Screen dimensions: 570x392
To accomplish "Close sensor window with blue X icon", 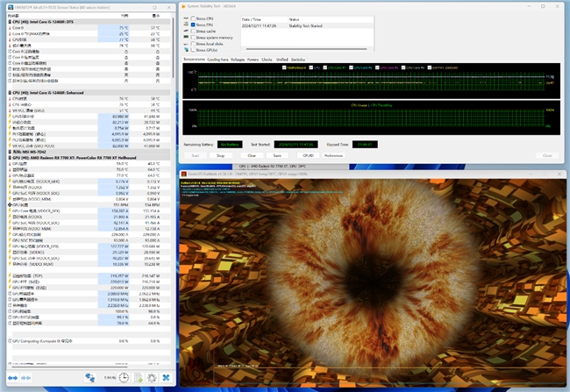I will pos(166,378).
